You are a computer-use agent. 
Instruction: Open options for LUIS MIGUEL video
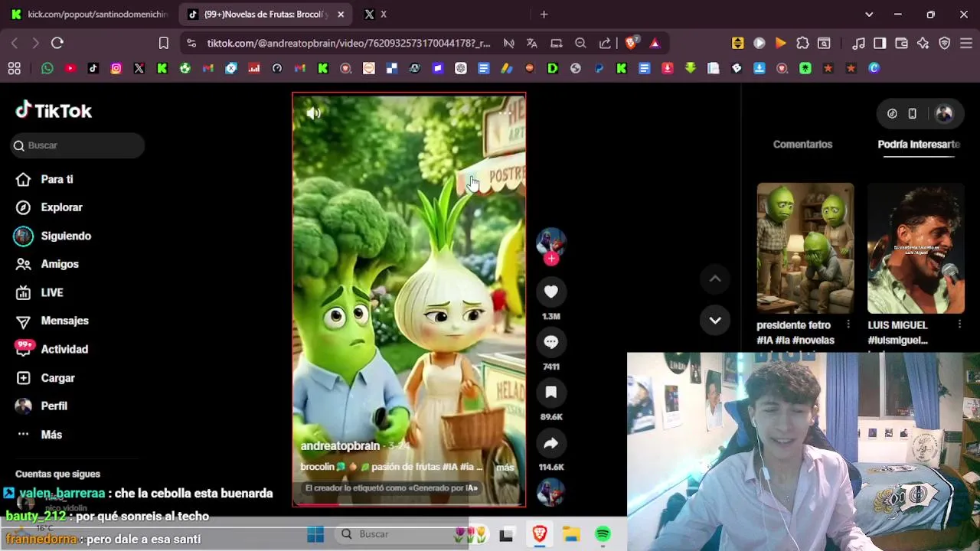point(959,324)
